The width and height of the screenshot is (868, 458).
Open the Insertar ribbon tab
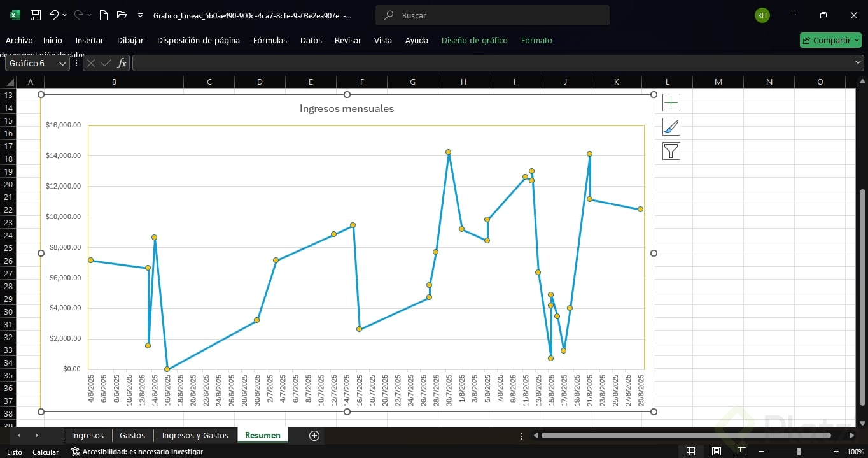[90, 40]
